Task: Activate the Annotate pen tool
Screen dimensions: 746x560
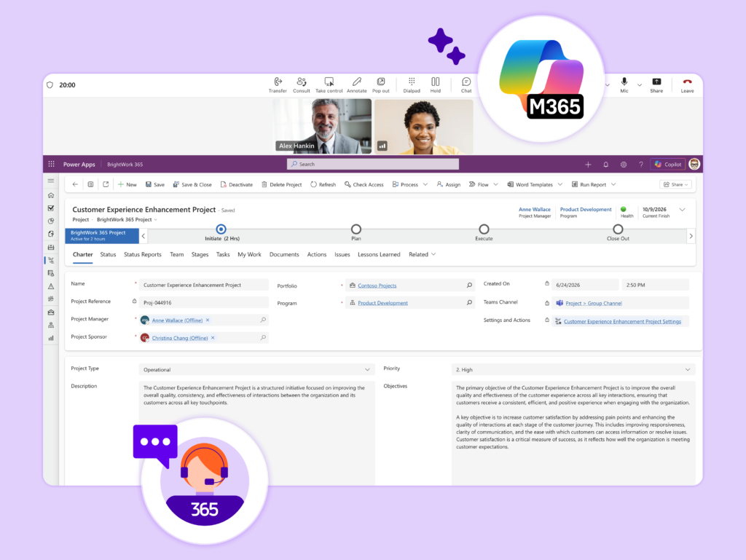Action: pos(357,85)
